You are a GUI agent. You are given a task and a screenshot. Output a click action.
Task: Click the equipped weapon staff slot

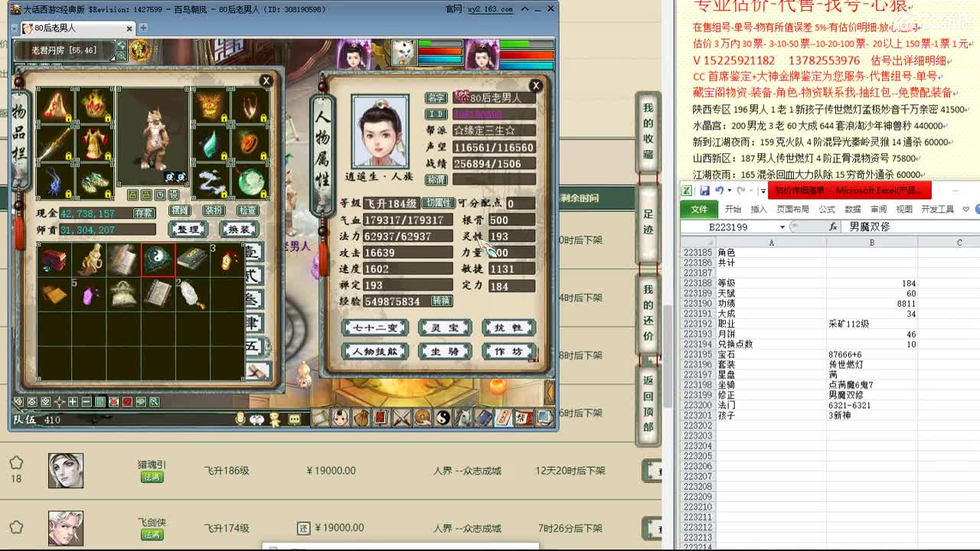click(x=55, y=142)
